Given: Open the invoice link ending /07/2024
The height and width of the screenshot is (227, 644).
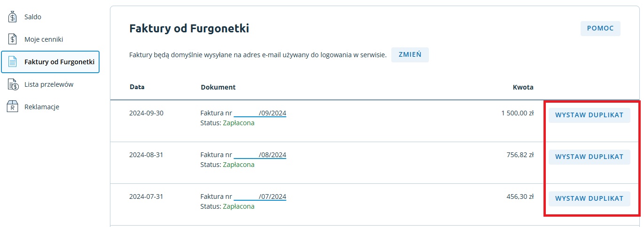Looking at the screenshot, I should [260, 197].
